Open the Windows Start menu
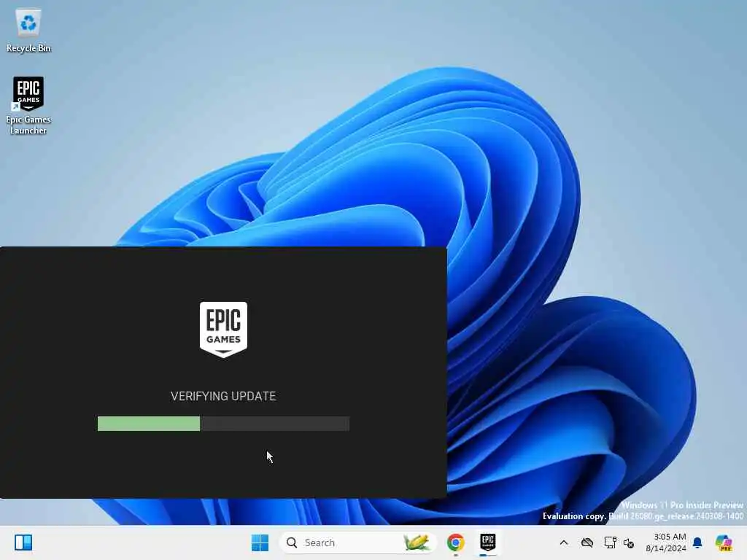This screenshot has height=560, width=747. [x=260, y=542]
